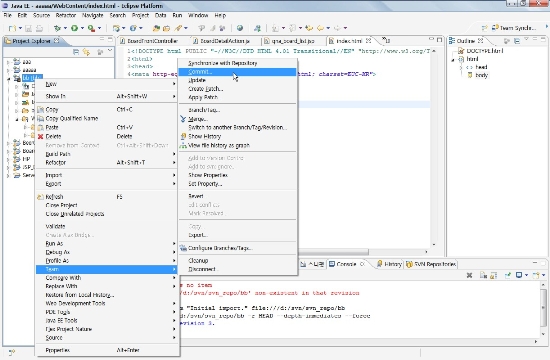Click the Debug bug toolbar icon
This screenshot has height=360, width=550.
57,28
